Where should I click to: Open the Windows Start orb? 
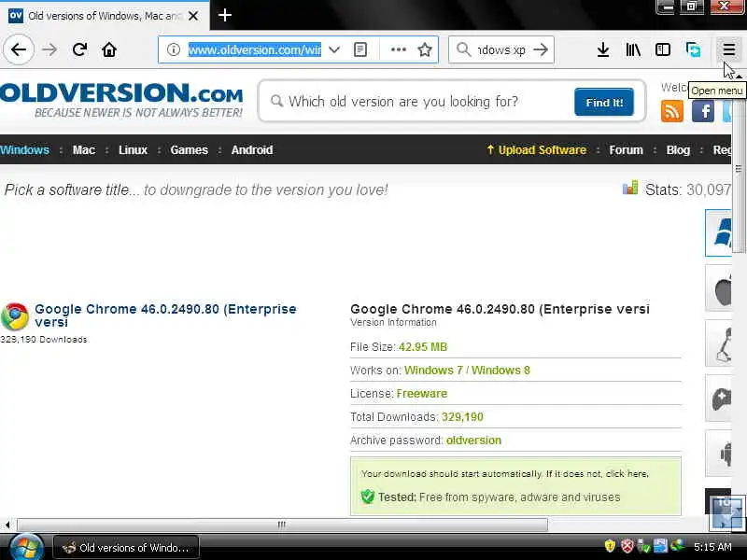click(25, 548)
